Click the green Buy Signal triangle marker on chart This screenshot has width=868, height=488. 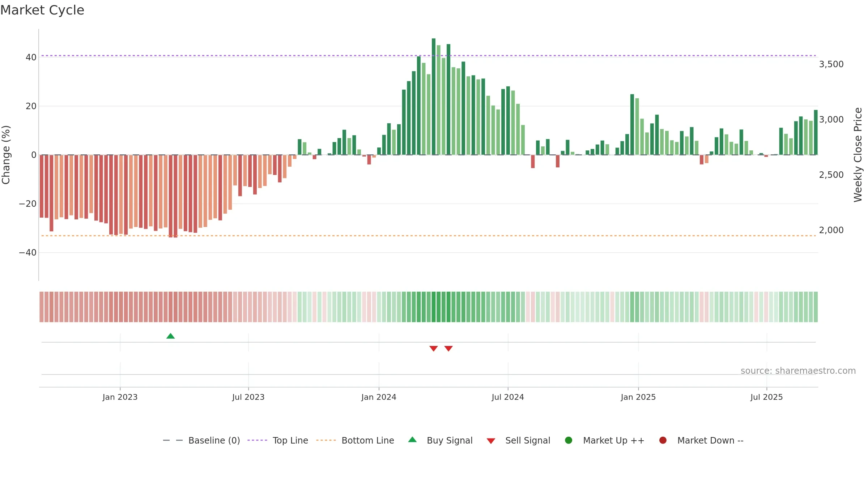click(x=170, y=336)
